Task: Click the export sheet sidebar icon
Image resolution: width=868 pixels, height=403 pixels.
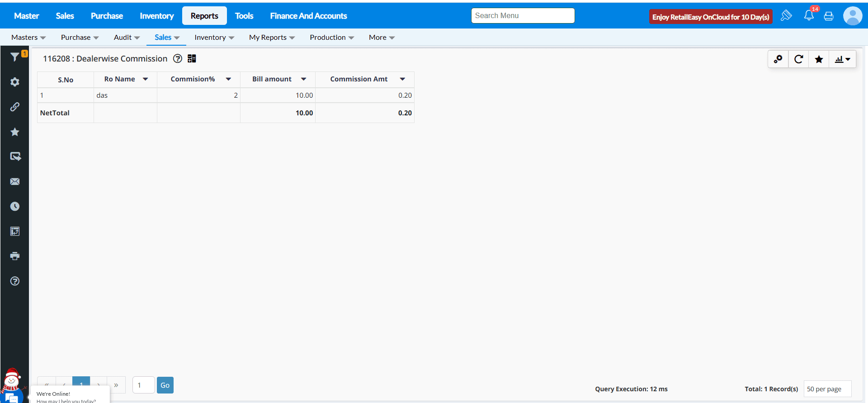Action: click(15, 231)
